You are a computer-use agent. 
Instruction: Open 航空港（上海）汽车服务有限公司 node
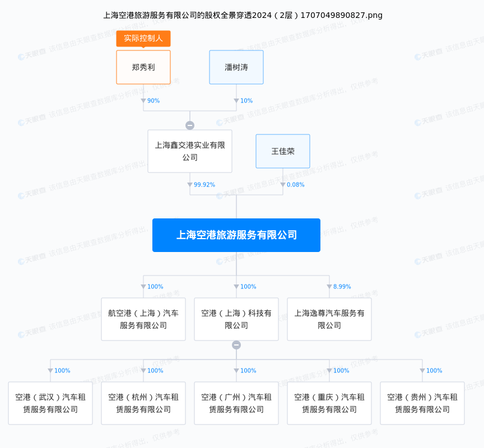pyautogui.click(x=143, y=319)
